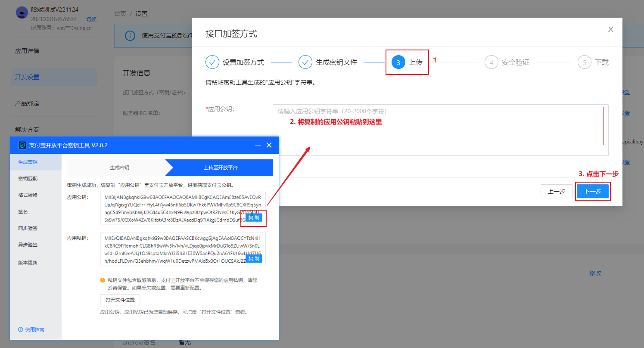The height and width of the screenshot is (348, 644).
Task: Open 产品绑定 in the left sidebar
Action: coord(27,103)
